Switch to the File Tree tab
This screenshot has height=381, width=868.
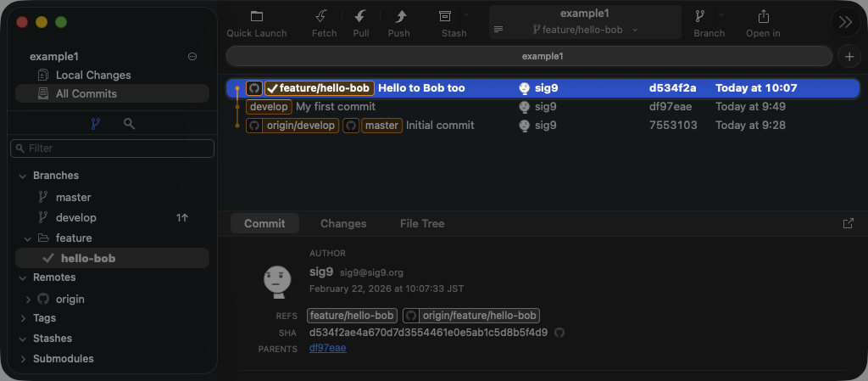pos(422,224)
